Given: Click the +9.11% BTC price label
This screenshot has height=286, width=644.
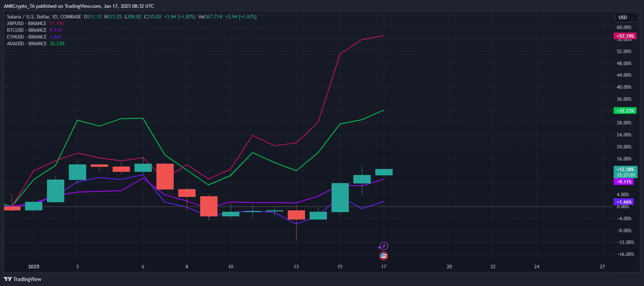Looking at the screenshot, I should (x=624, y=182).
